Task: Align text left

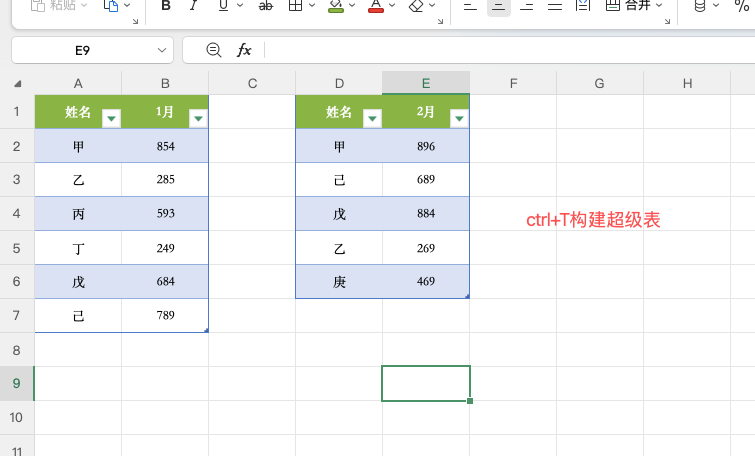Action: coord(470,6)
